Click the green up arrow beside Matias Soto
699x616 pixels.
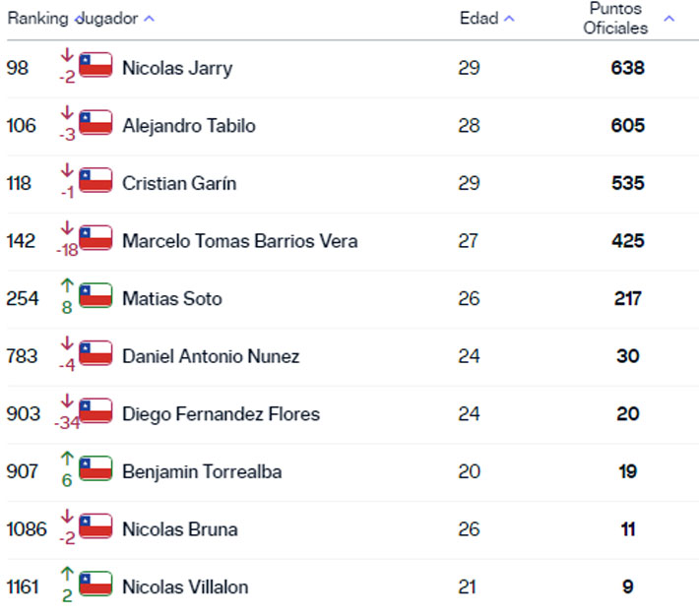click(67, 285)
